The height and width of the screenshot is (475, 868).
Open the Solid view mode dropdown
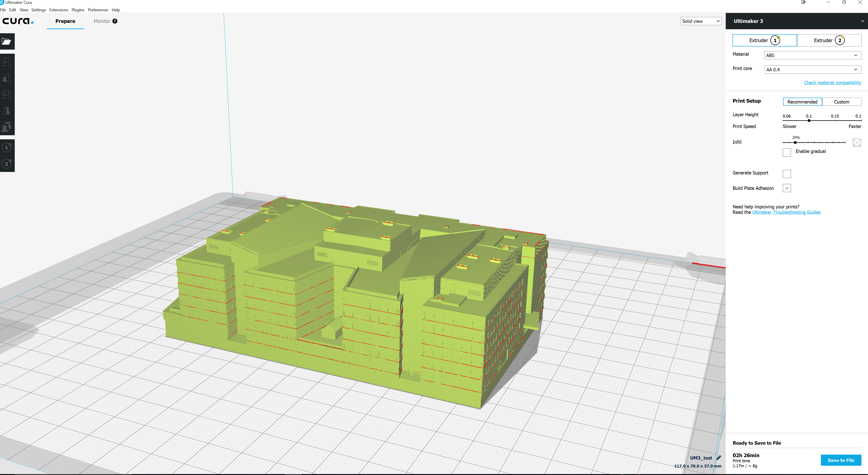point(701,21)
